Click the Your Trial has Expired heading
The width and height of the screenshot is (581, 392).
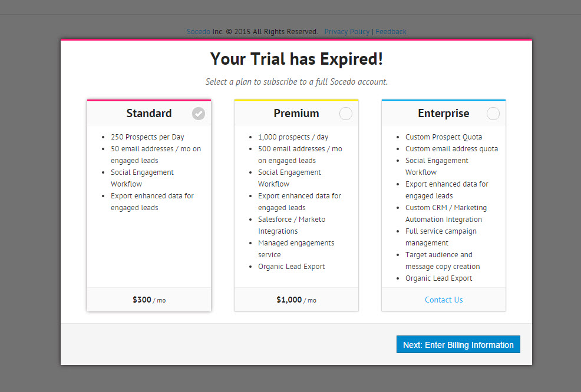click(296, 59)
